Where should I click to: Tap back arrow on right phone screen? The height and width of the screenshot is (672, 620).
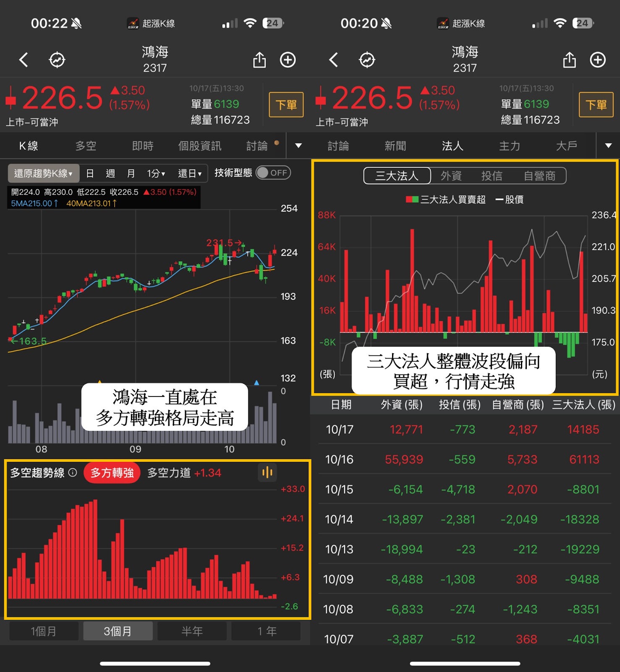[334, 60]
